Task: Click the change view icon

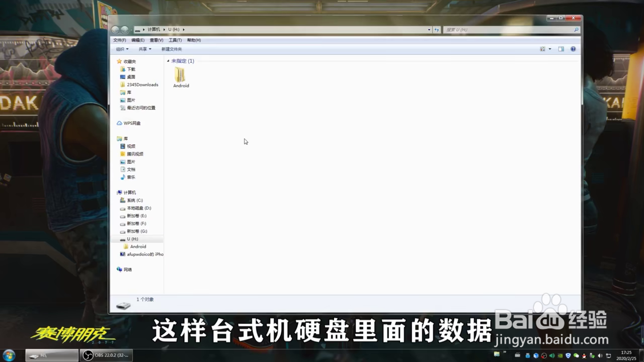Action: coord(542,49)
